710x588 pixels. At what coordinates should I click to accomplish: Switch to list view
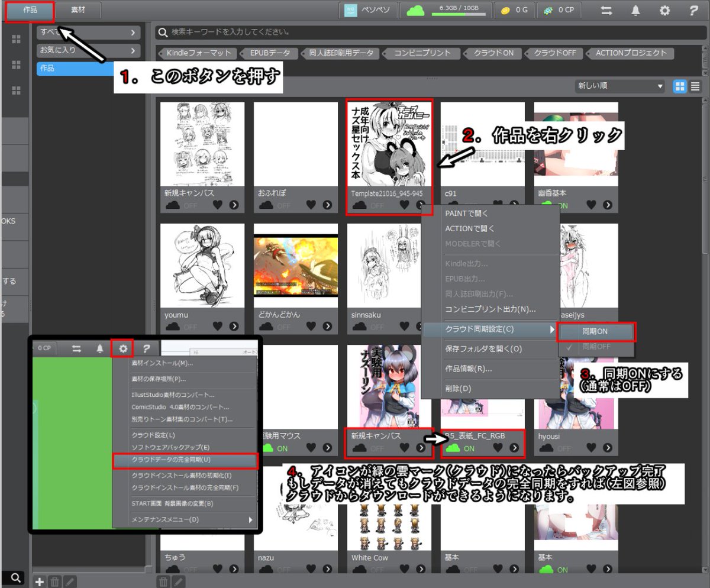[695, 86]
